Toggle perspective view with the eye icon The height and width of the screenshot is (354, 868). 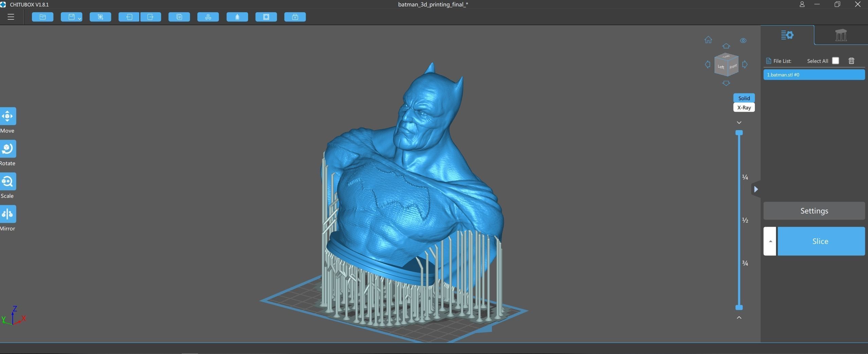[743, 40]
